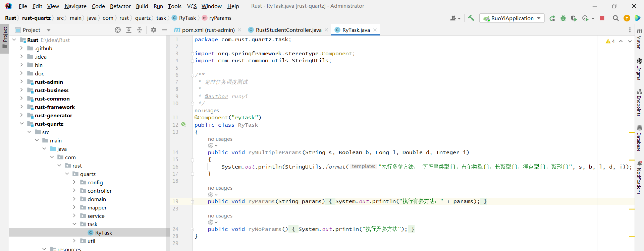Click the green Debug bug icon
The width and height of the screenshot is (644, 251).
click(x=563, y=18)
